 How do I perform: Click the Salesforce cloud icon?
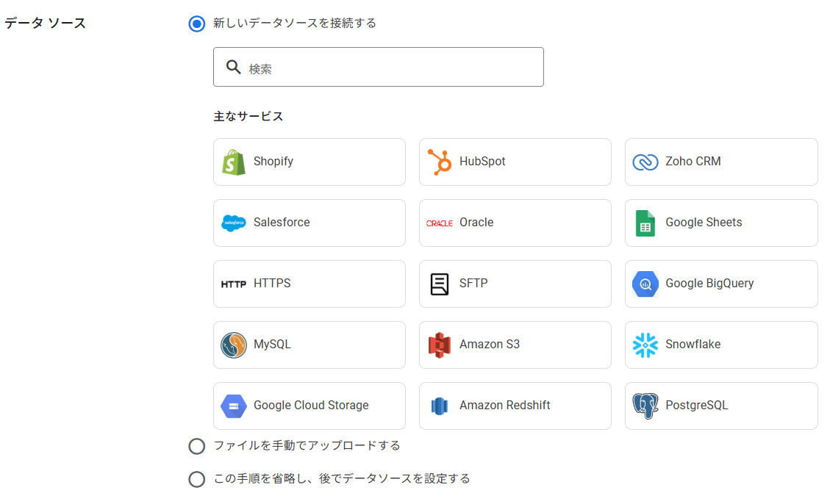point(234,223)
